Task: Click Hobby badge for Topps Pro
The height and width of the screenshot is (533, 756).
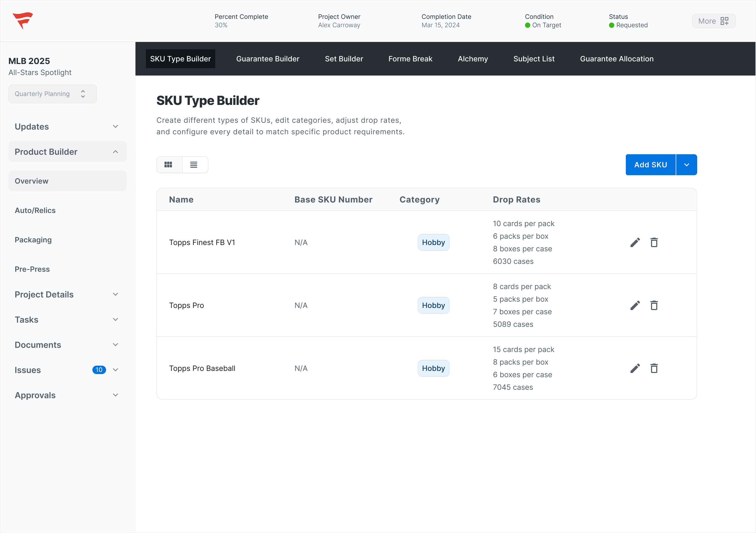Action: (x=433, y=305)
